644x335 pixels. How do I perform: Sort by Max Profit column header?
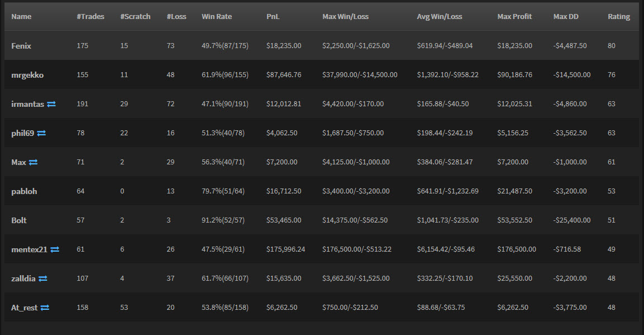pos(514,16)
